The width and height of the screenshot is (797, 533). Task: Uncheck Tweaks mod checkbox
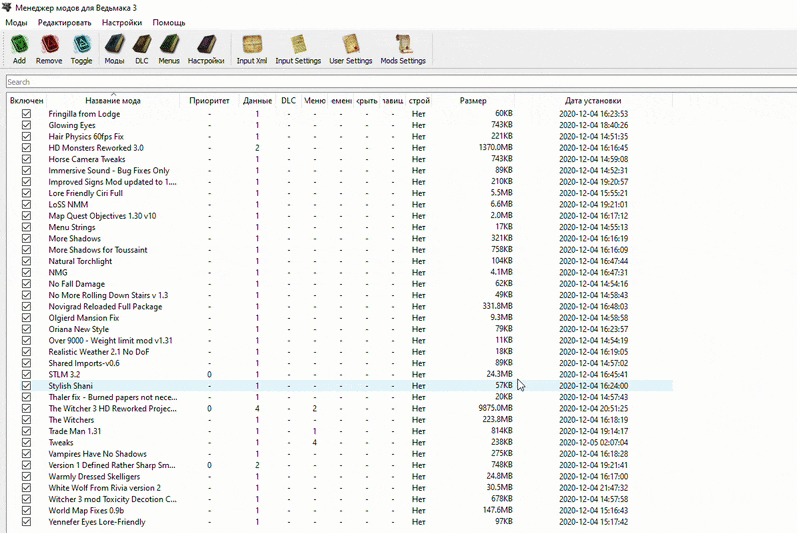click(26, 443)
